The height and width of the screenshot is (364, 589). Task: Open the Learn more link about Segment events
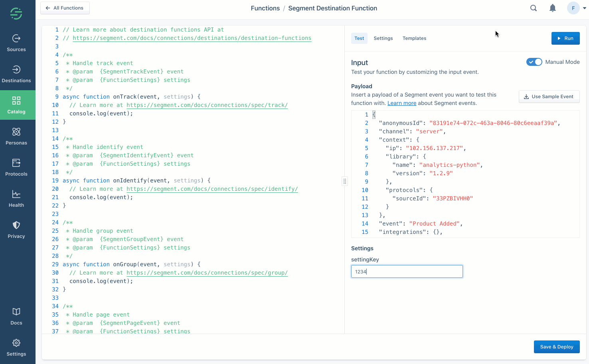401,103
